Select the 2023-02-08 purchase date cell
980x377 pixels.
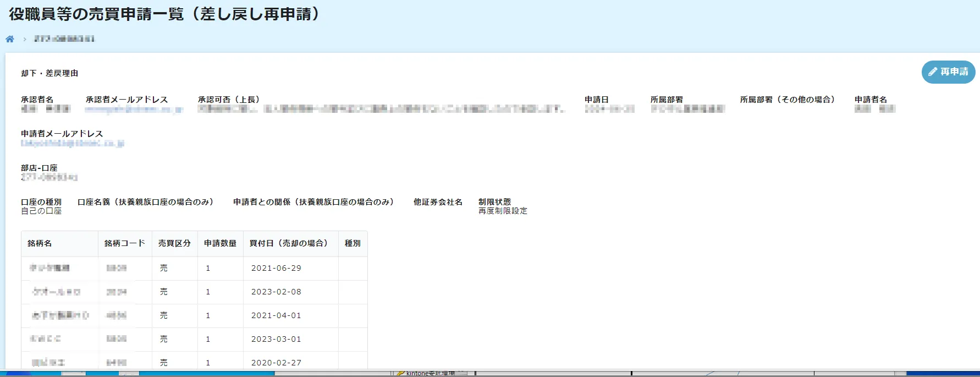pyautogui.click(x=276, y=292)
